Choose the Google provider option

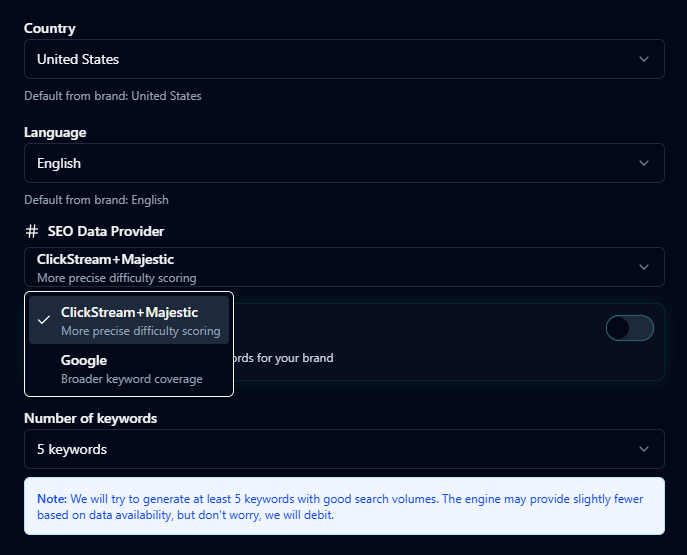click(129, 369)
